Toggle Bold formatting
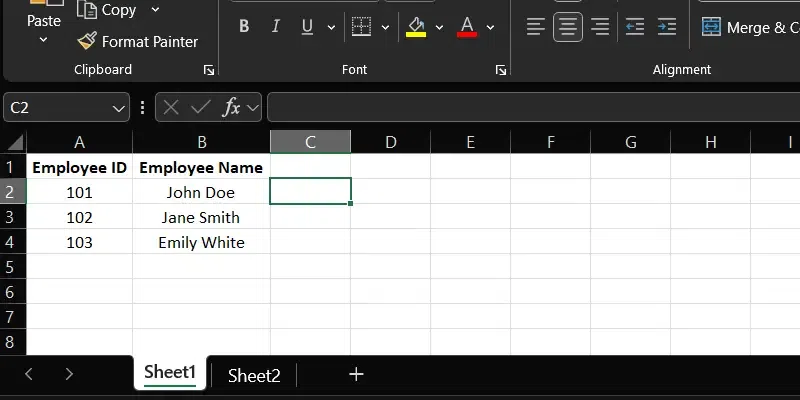 click(x=244, y=27)
